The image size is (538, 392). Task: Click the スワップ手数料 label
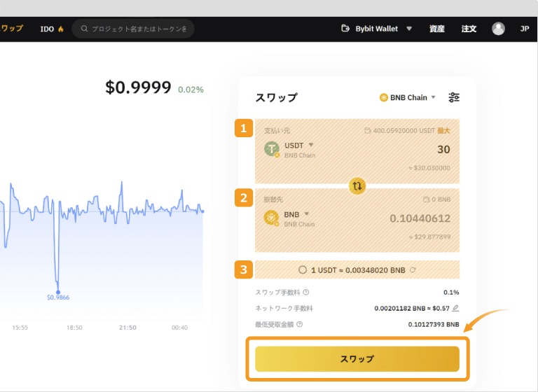point(277,292)
